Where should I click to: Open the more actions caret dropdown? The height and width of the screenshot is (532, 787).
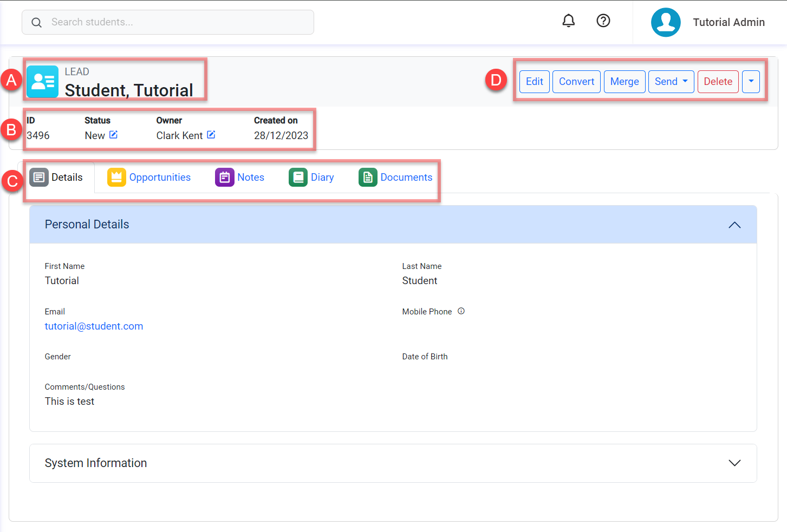point(750,82)
